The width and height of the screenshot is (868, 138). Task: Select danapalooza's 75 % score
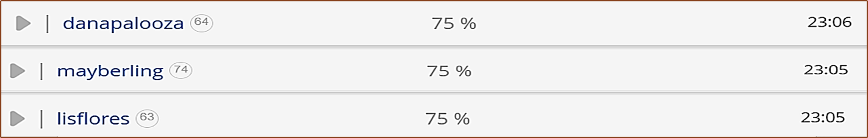point(454,24)
